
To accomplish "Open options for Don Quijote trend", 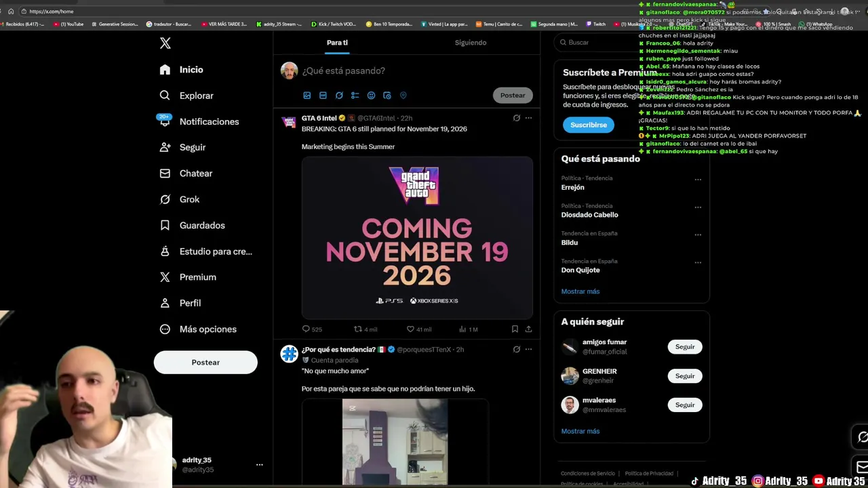I will click(698, 262).
